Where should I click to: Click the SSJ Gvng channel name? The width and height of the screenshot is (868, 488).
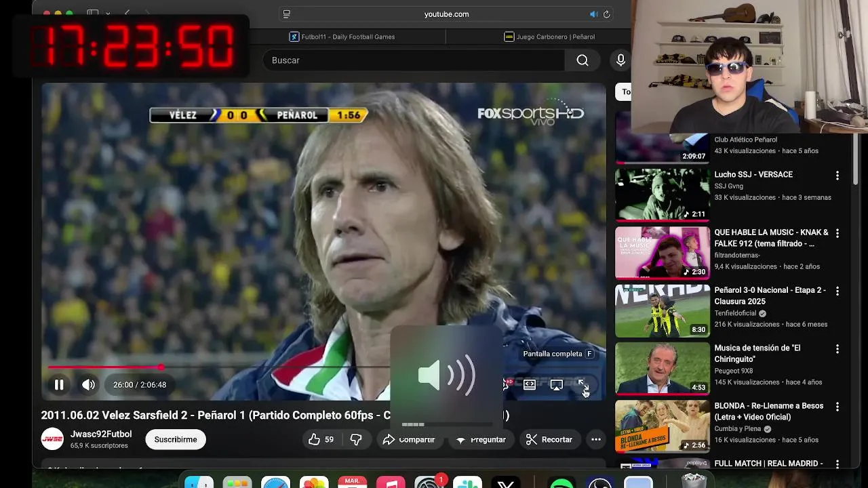[729, 186]
